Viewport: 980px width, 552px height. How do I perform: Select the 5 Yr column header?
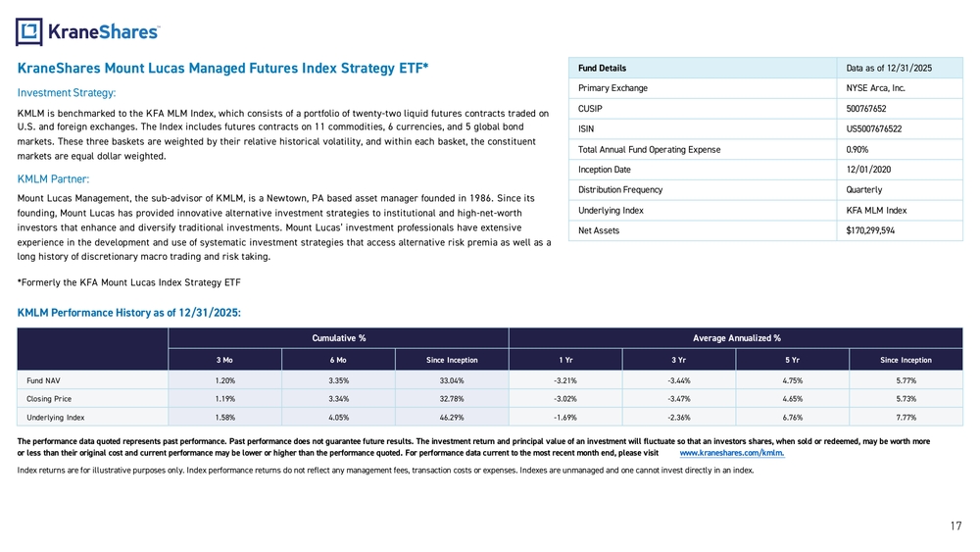point(794,360)
